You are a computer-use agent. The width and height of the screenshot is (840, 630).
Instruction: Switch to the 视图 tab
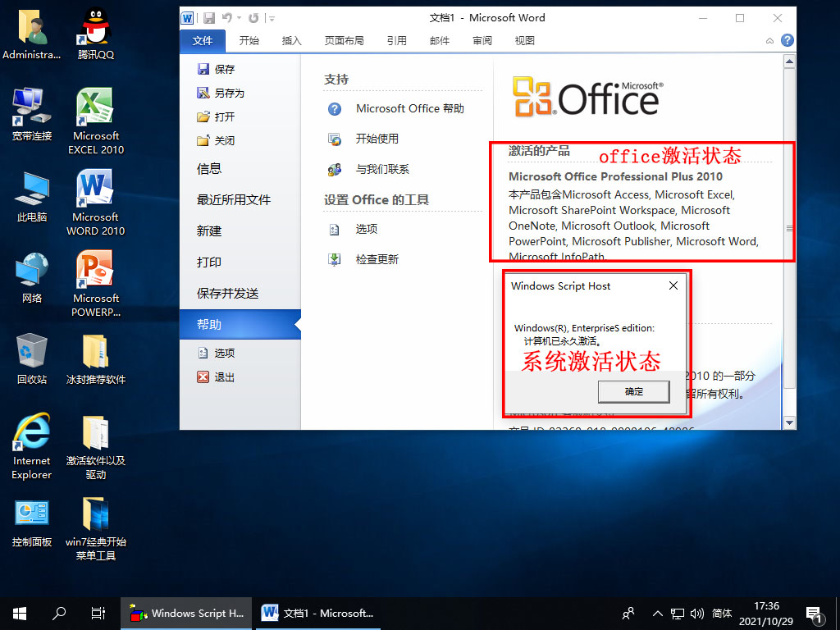pos(524,41)
